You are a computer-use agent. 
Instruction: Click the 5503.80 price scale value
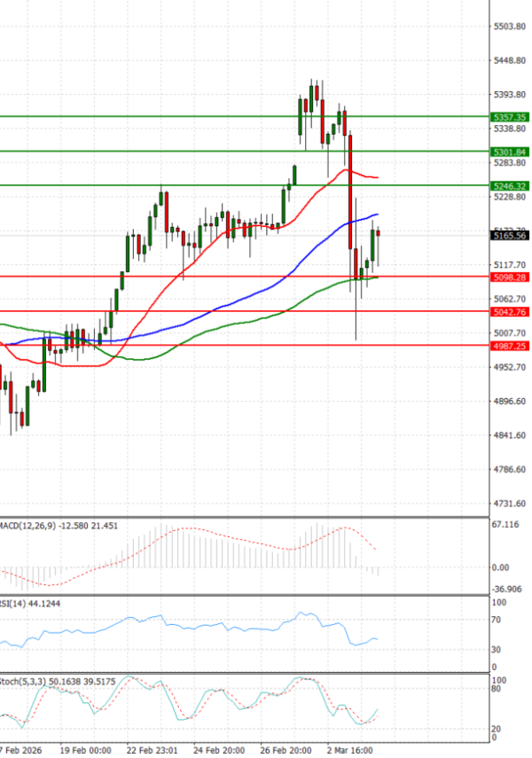pyautogui.click(x=509, y=27)
